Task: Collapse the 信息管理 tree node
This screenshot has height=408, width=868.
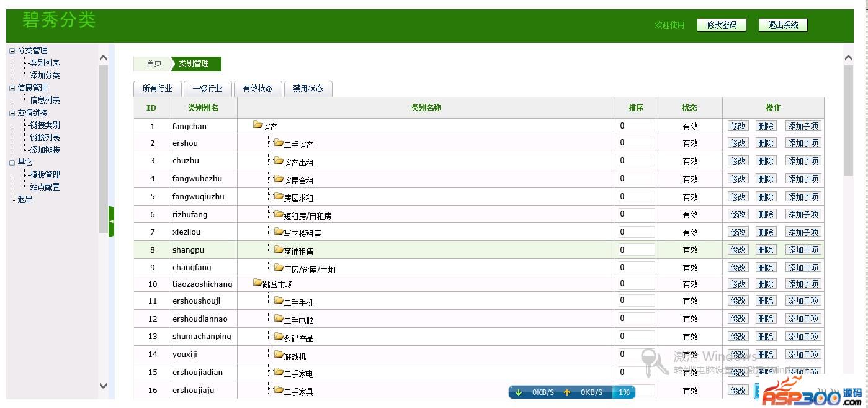Action: point(12,88)
